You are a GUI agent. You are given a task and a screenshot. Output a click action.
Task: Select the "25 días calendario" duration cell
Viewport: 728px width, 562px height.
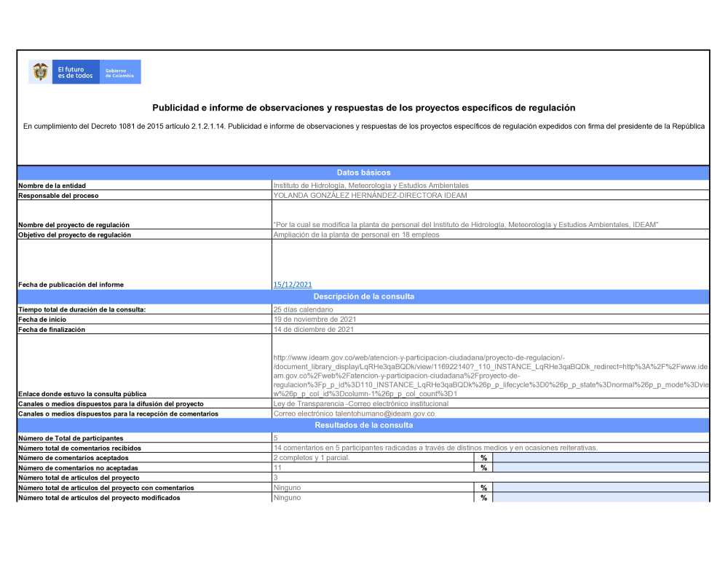pos(303,310)
